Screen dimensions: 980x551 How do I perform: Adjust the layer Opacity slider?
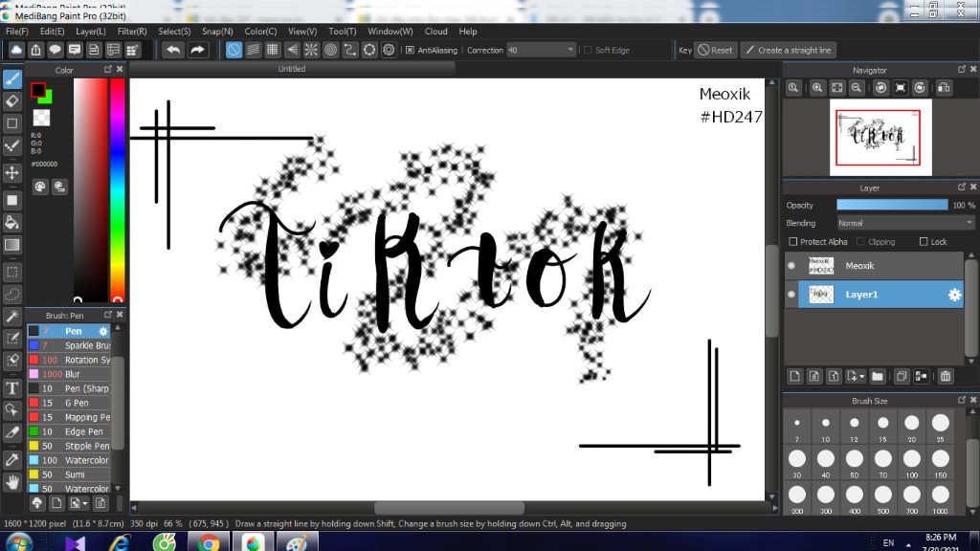(892, 205)
